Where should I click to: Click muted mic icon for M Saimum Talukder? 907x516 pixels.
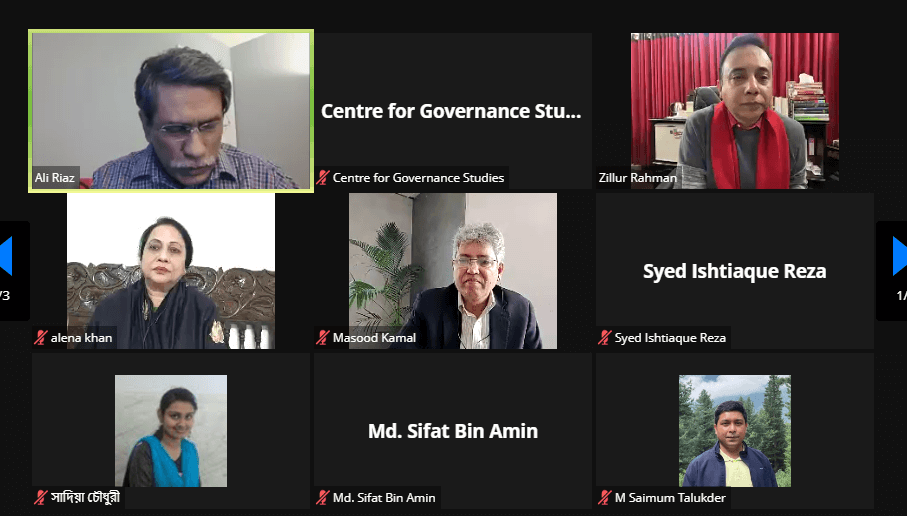(604, 497)
